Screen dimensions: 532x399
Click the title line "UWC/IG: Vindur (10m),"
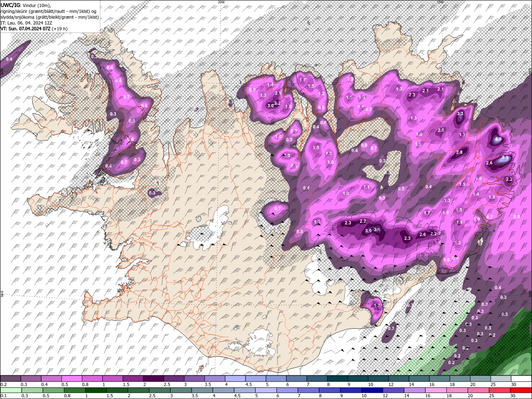click(26, 5)
